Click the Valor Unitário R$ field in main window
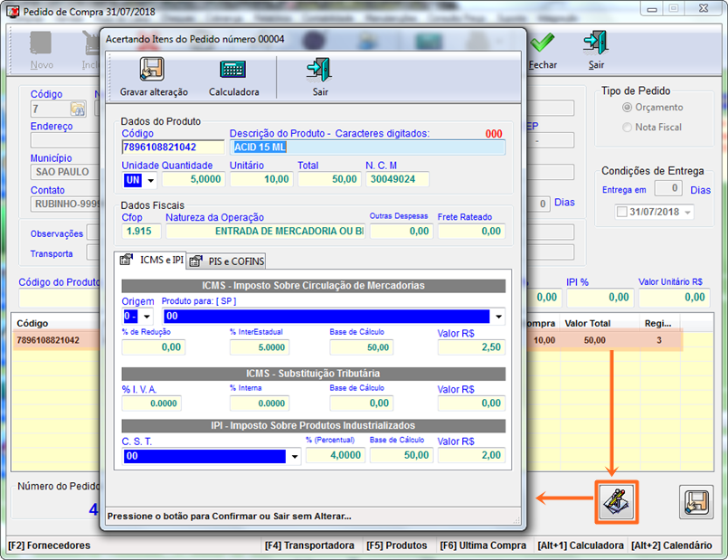The image size is (728, 560). [x=674, y=298]
